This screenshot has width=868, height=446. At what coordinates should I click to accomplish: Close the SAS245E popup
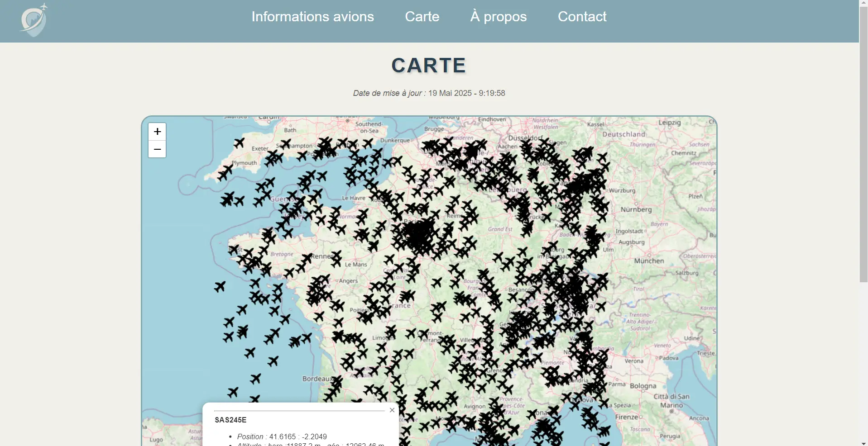(392, 410)
